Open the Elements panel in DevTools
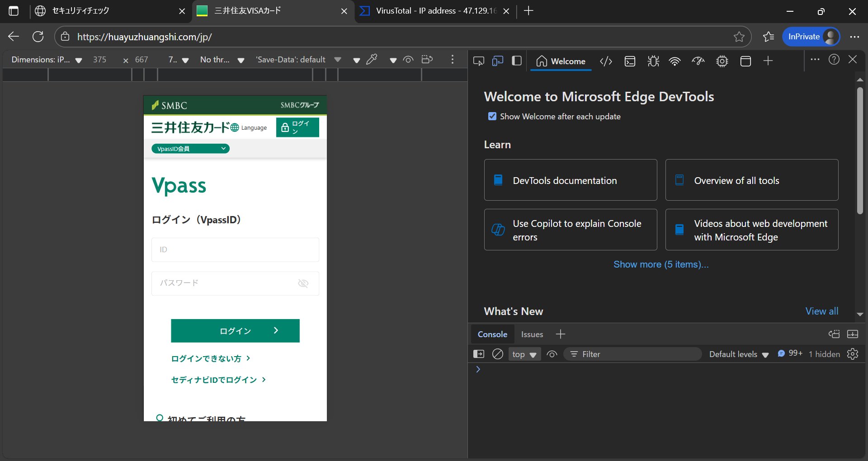 pos(606,61)
